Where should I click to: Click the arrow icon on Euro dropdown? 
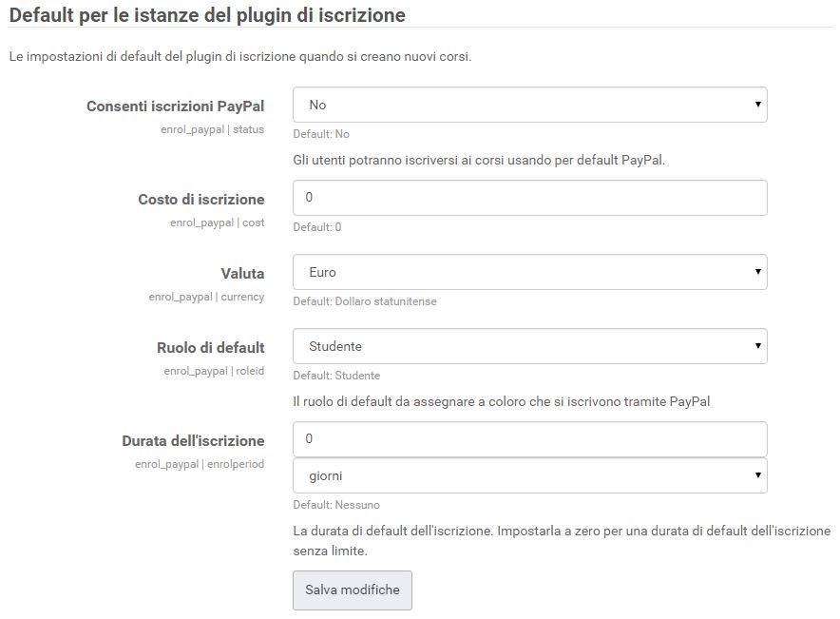pos(758,272)
